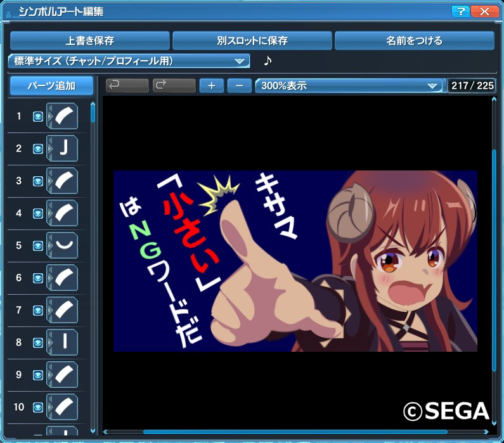504x443 pixels.
Task: Zoom out with the minus button
Action: 240,86
